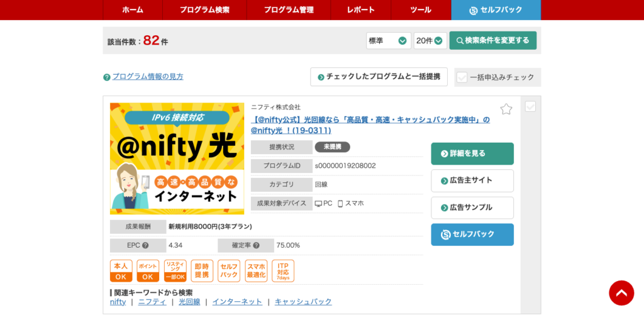
Task: Open the 光回線 keyword link
Action: click(x=189, y=302)
